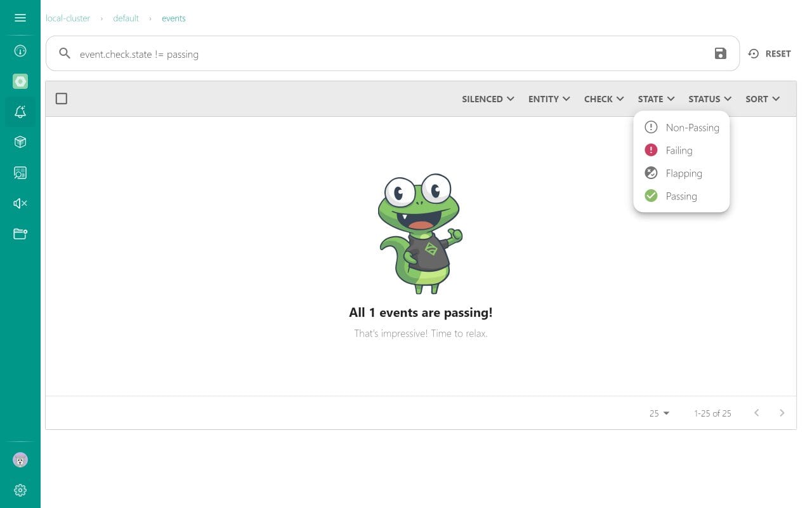This screenshot has height=508, width=812.
Task: Change rows per page with the 25 selector
Action: pyautogui.click(x=658, y=413)
